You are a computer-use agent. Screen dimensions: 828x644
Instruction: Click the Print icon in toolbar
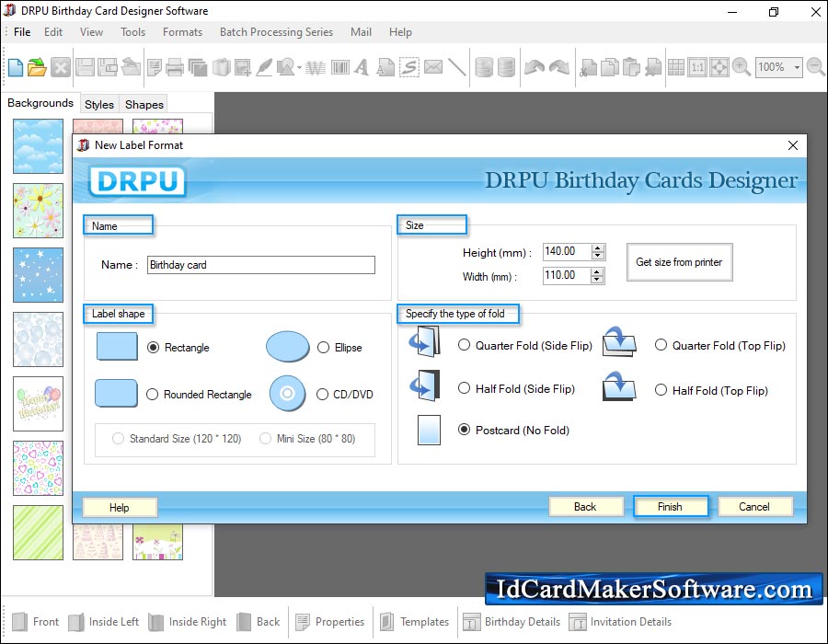175,67
